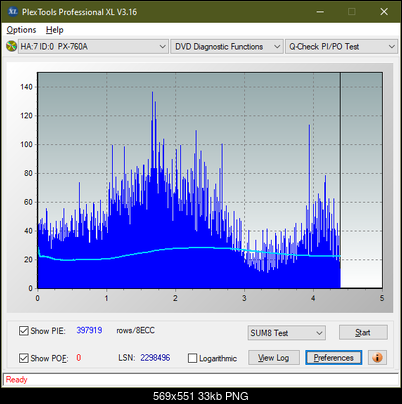Viewport: 402px width, 404px height.
Task: Click the rows/8ECC label
Action: [135, 330]
